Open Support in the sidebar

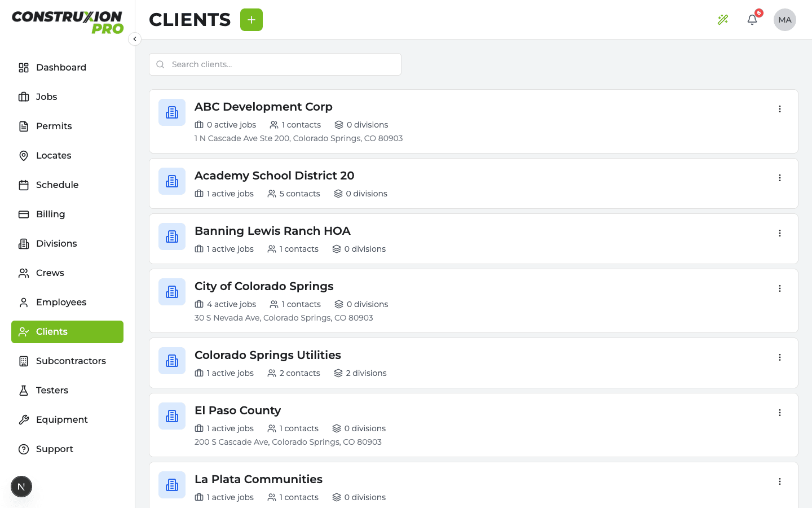[x=67, y=449]
